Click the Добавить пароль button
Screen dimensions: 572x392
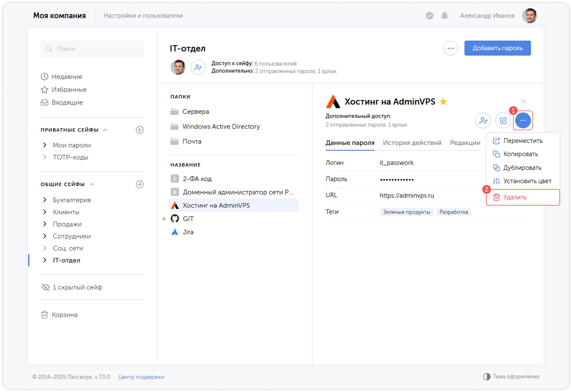pos(497,48)
